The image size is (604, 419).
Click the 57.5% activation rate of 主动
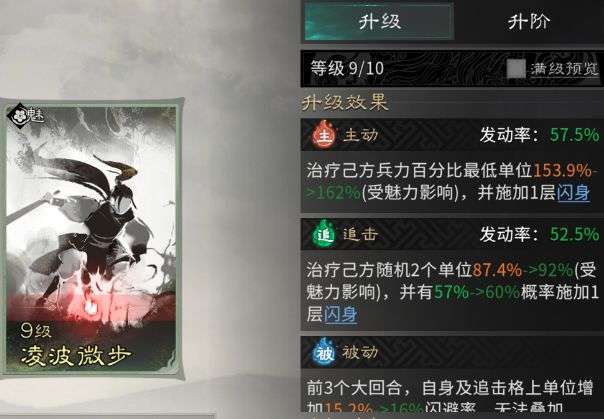(x=574, y=135)
